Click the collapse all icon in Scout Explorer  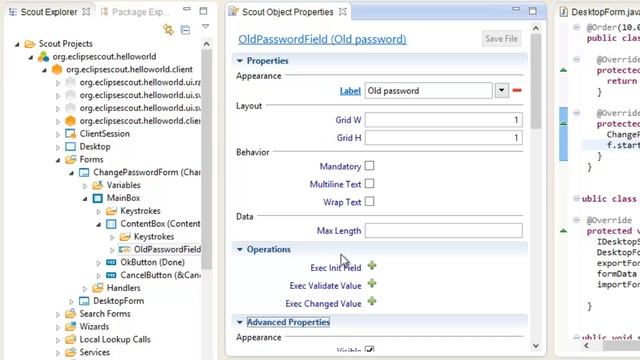point(185,30)
